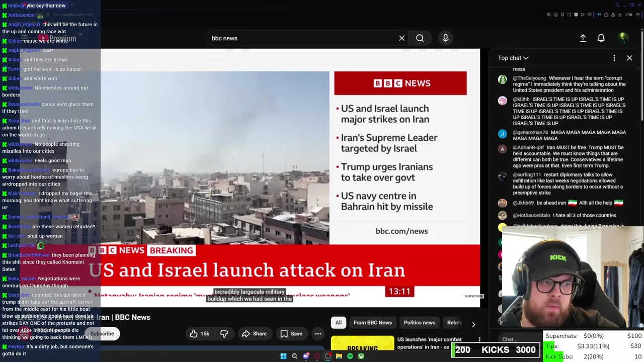
Task: Click the browser toolbar snapshot icon
Action: tap(569, 15)
